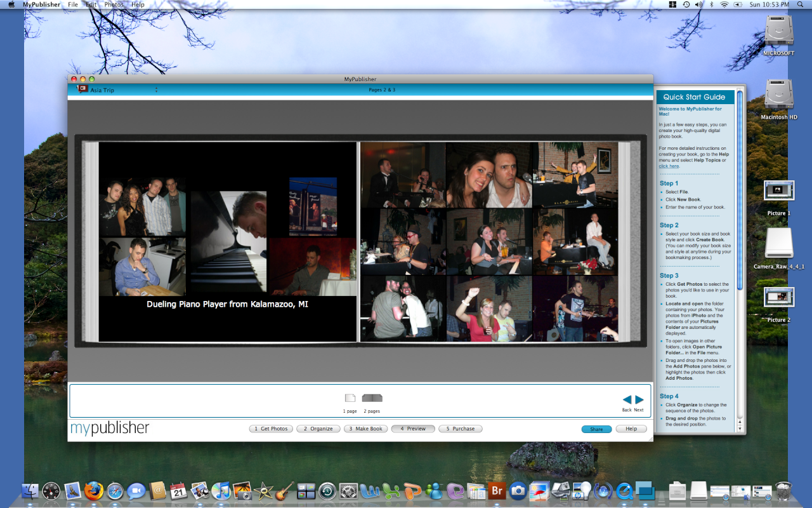The image size is (812, 508).
Task: Follow the 'click here' link in Quick Start Guide
Action: click(669, 166)
